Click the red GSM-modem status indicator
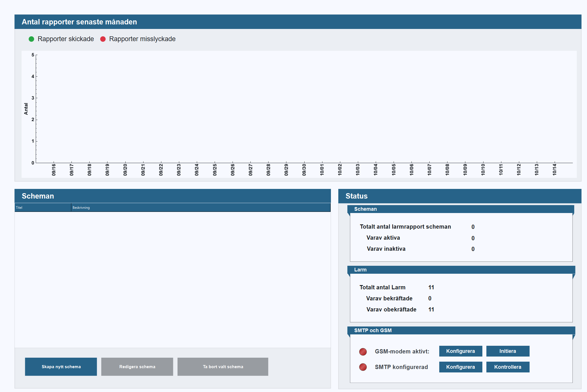 tap(363, 352)
